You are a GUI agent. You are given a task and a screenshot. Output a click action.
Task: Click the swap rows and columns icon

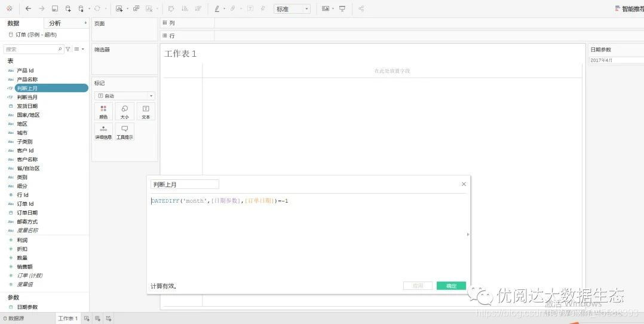[171, 8]
